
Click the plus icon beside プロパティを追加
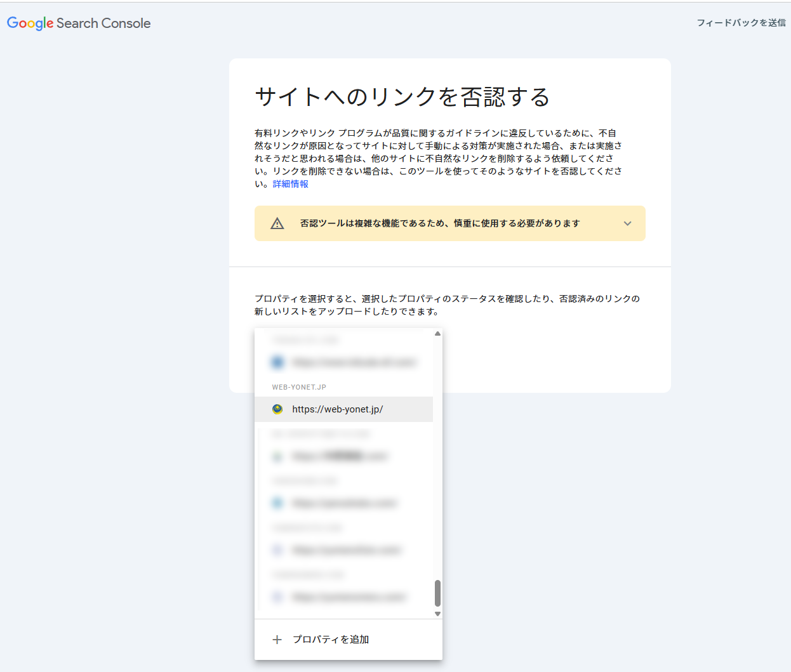click(x=277, y=640)
